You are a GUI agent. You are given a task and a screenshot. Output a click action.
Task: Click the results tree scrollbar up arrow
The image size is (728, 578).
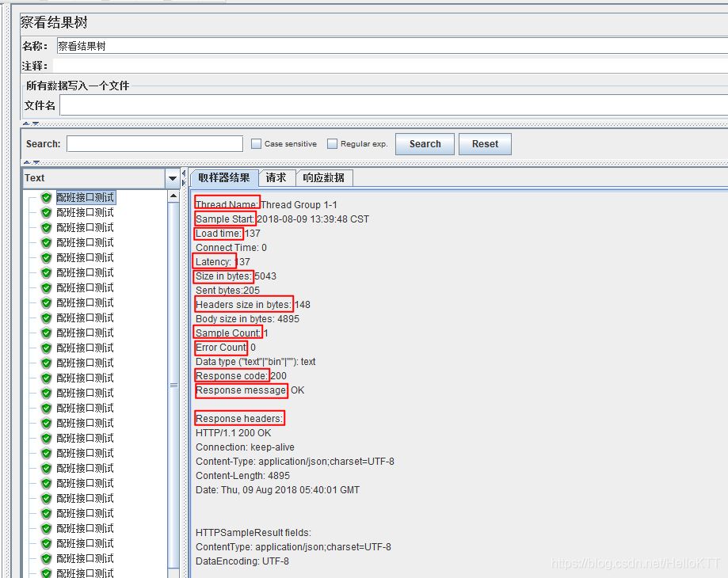(x=173, y=196)
